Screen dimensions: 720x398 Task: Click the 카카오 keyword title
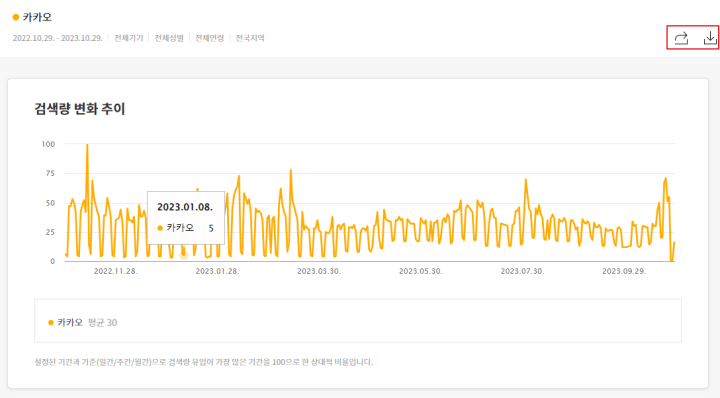(x=37, y=17)
